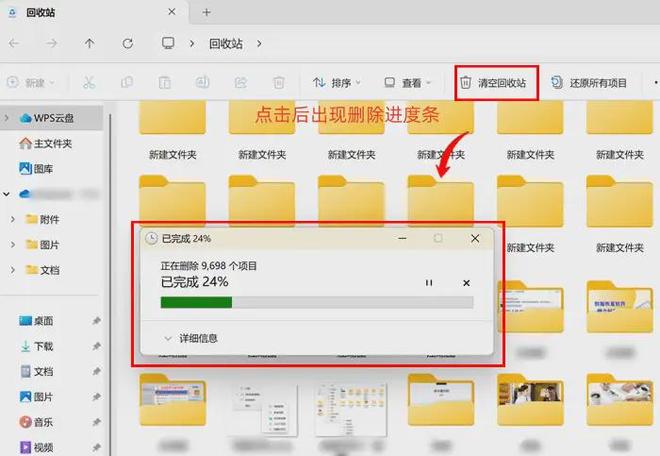Select the 回收站 tab
660x456 pixels.
coord(95,12)
